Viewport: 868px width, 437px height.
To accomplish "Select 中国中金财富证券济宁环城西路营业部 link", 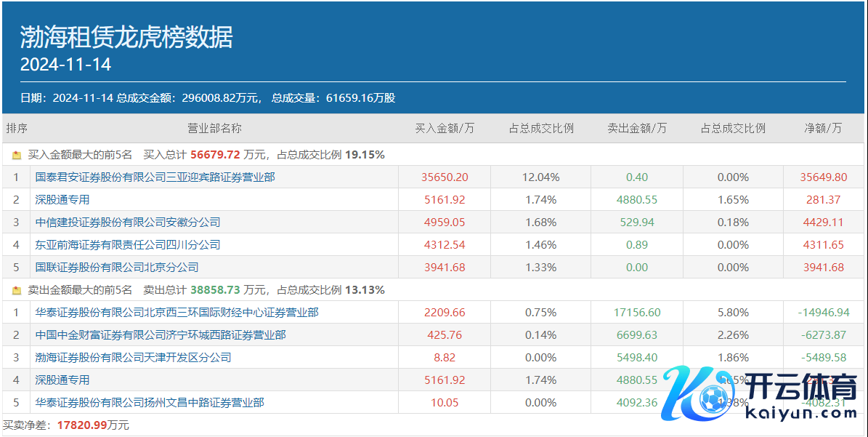I will point(161,335).
